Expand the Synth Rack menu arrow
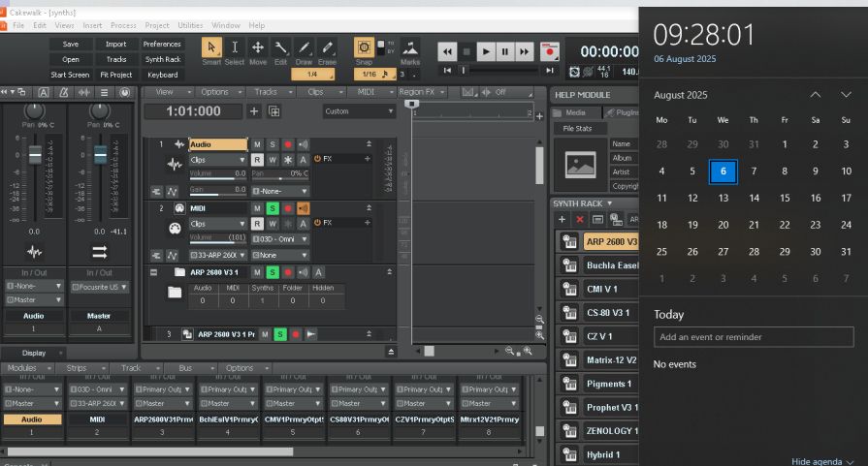868x466 pixels. [610, 203]
